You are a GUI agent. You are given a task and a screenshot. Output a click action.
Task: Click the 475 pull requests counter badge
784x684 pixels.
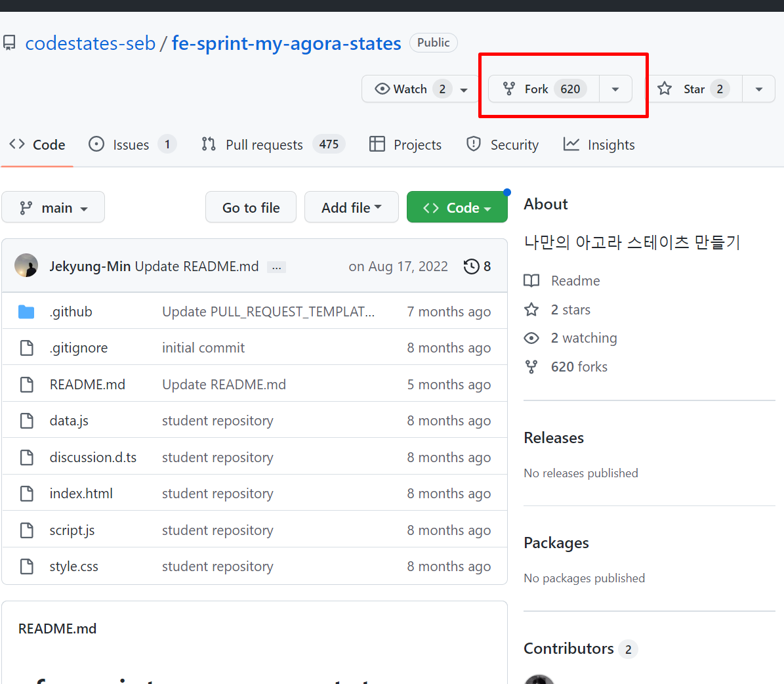(x=329, y=144)
